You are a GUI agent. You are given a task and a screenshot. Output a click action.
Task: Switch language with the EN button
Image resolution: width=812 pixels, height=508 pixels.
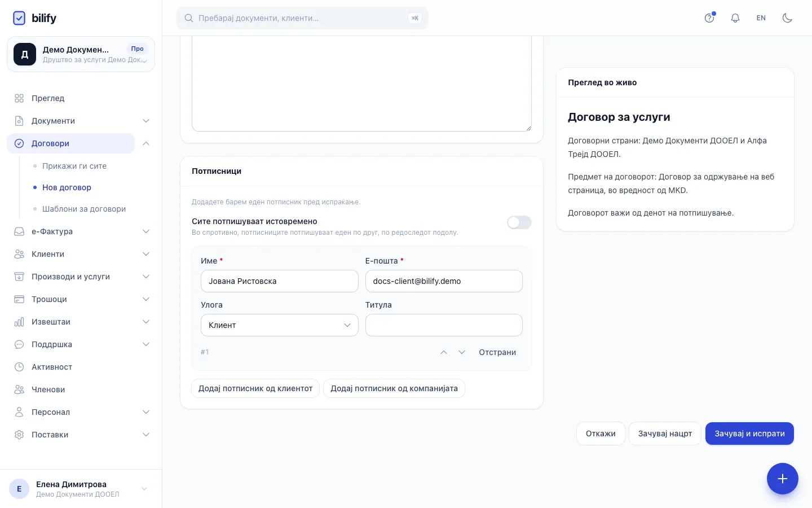point(761,18)
